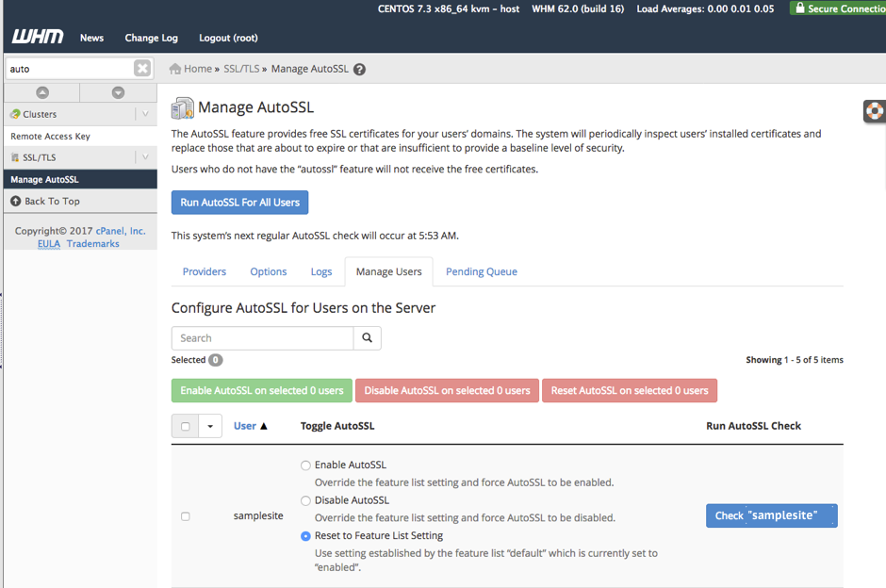Viewport: 886px width, 588px height.
Task: Toggle the select-all checkbox in the table header
Action: coord(186,426)
